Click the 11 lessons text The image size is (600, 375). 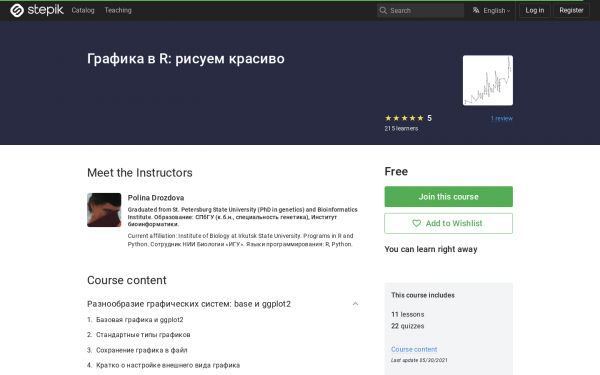point(408,314)
